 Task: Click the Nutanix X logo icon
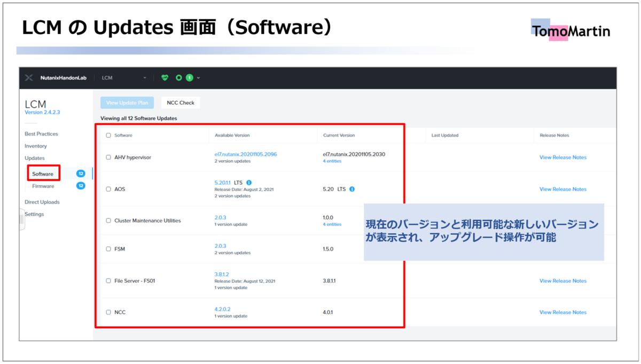tap(29, 78)
